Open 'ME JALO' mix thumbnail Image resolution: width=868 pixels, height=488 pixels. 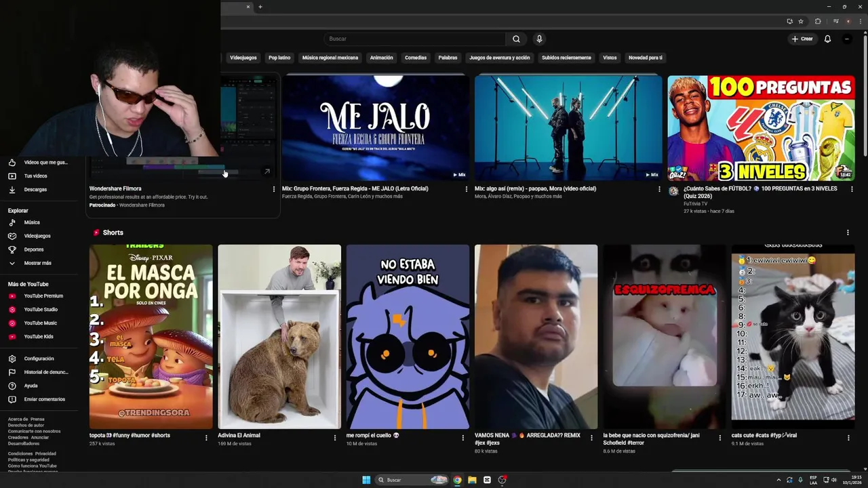tap(376, 127)
